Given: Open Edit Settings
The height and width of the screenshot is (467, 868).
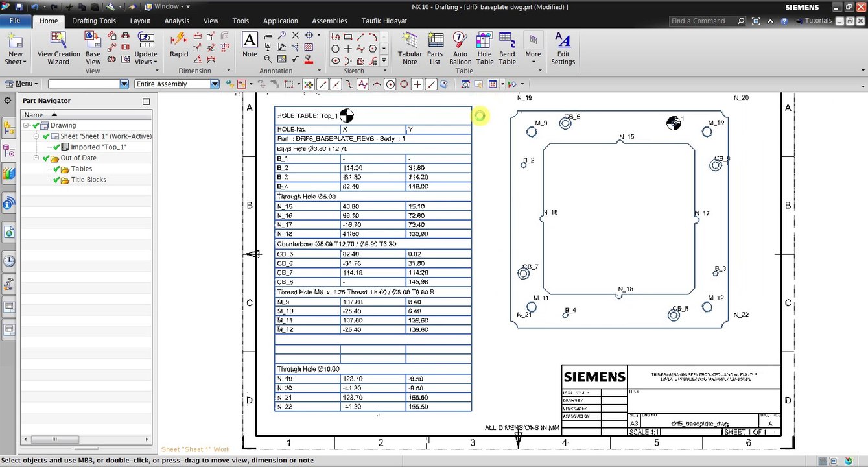Looking at the screenshot, I should click(563, 49).
